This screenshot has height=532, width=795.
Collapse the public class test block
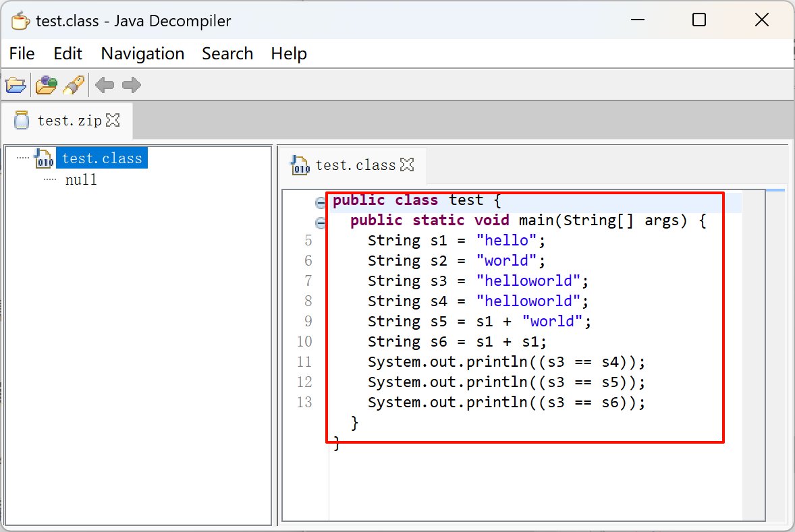pos(321,202)
